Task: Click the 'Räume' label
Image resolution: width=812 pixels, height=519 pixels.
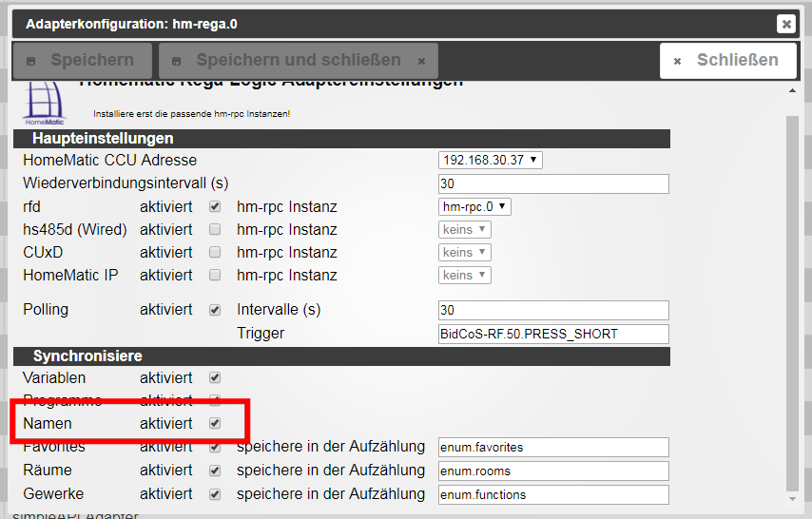Action: point(48,470)
